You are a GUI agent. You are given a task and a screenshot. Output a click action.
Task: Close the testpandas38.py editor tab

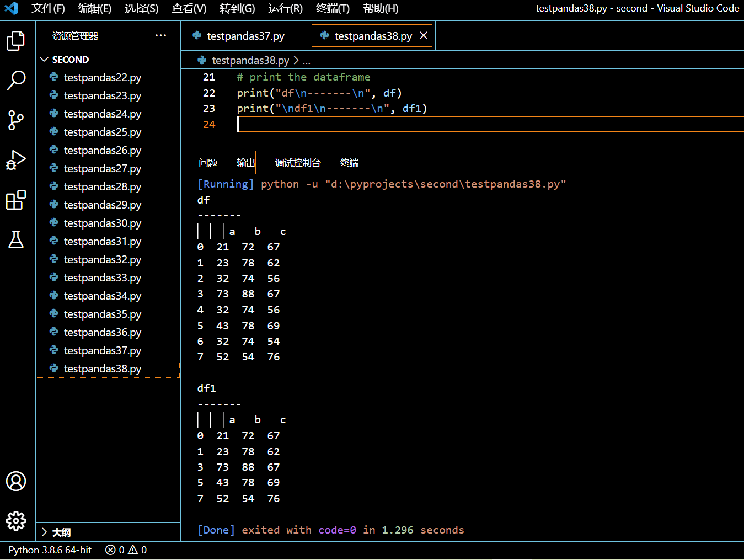coord(424,35)
